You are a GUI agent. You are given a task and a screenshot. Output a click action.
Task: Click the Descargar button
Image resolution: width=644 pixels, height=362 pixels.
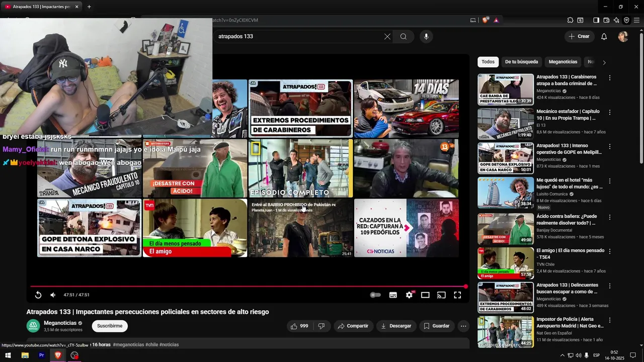[x=396, y=326]
